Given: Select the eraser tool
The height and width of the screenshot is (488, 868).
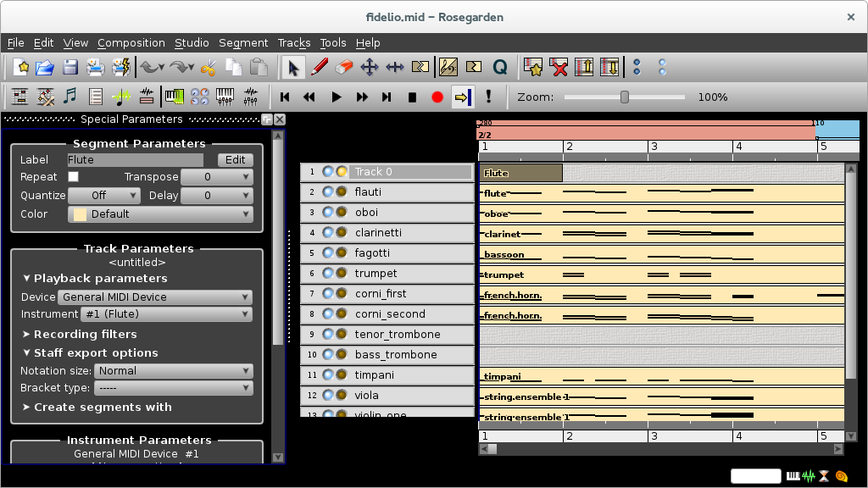Looking at the screenshot, I should click(344, 67).
